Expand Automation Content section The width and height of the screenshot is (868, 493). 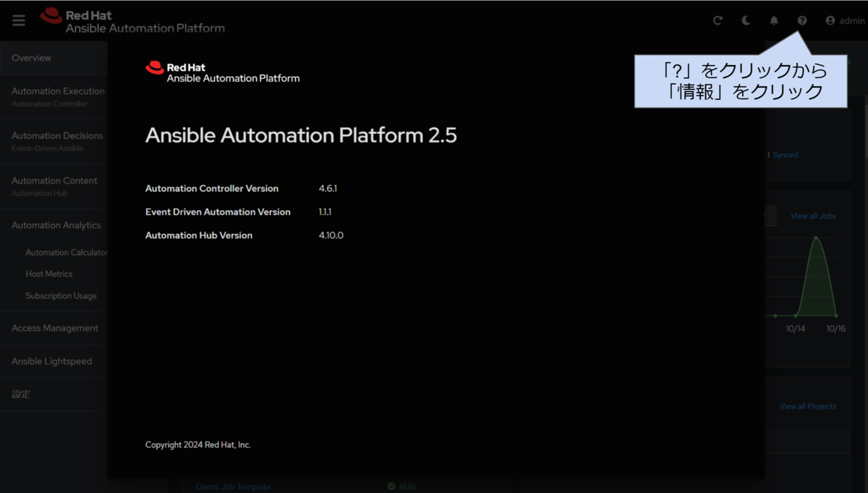click(54, 186)
